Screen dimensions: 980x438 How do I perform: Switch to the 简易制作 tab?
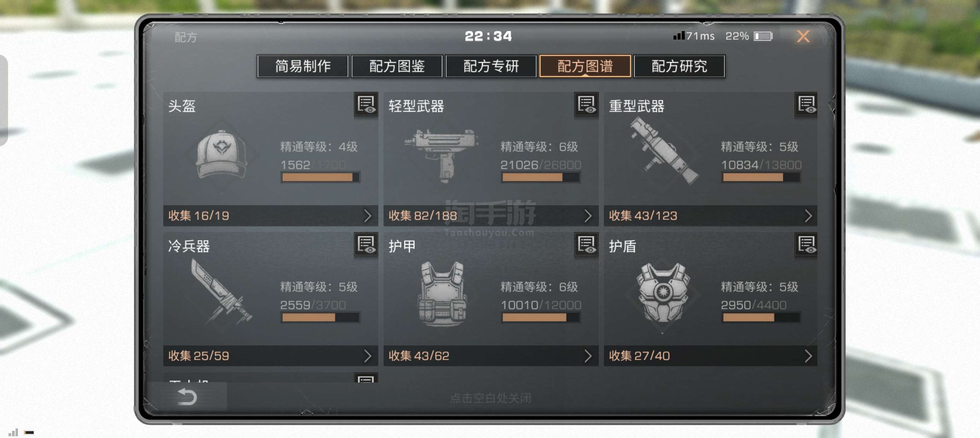click(303, 66)
